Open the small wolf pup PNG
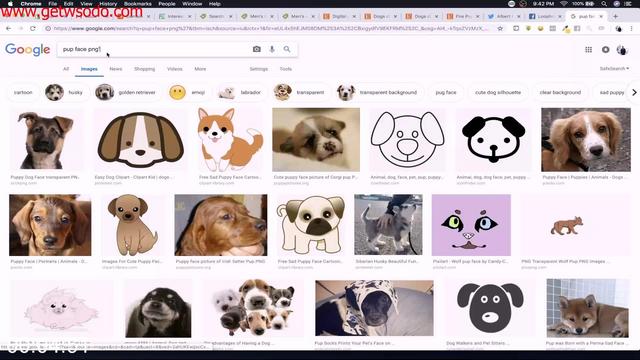640x360 pixels. tap(576, 225)
